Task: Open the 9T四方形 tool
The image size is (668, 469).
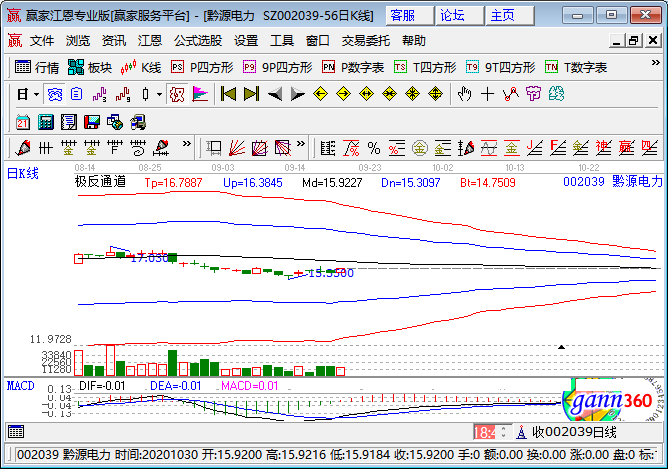Action: click(501, 67)
